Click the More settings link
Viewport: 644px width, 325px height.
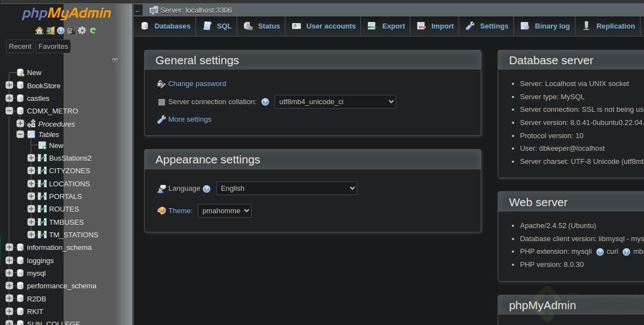point(190,119)
